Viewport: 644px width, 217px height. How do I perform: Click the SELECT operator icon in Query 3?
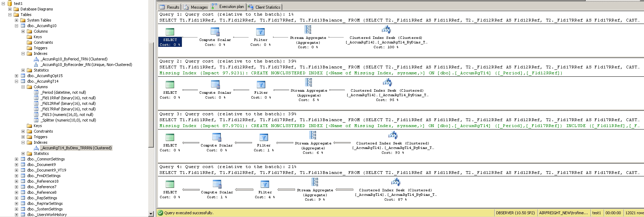(170, 137)
